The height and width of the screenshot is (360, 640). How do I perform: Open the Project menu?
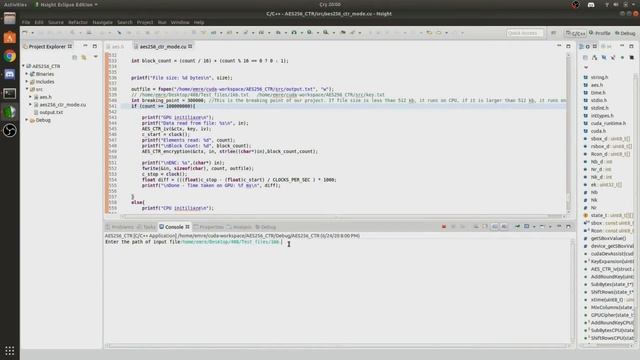[x=145, y=22]
